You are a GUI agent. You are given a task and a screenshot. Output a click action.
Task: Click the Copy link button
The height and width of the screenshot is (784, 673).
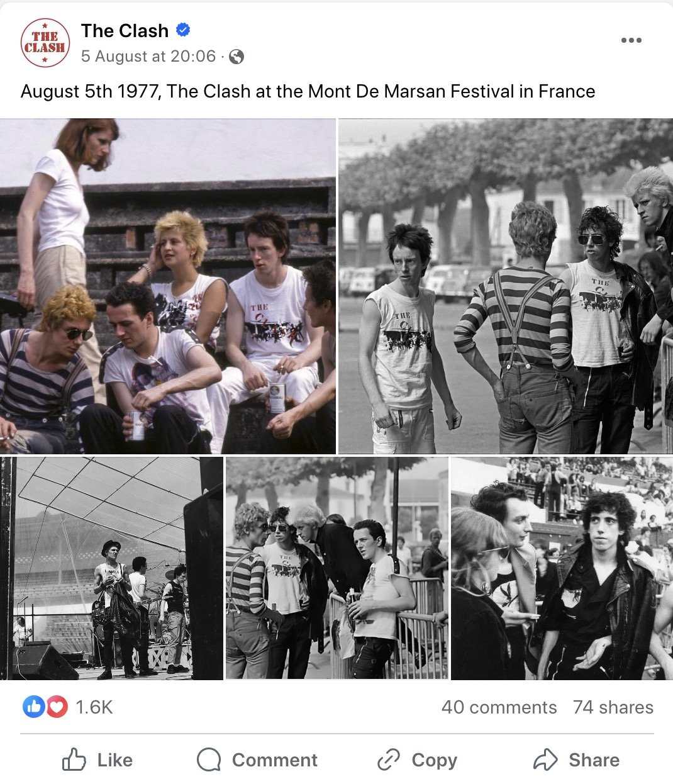coord(417,760)
